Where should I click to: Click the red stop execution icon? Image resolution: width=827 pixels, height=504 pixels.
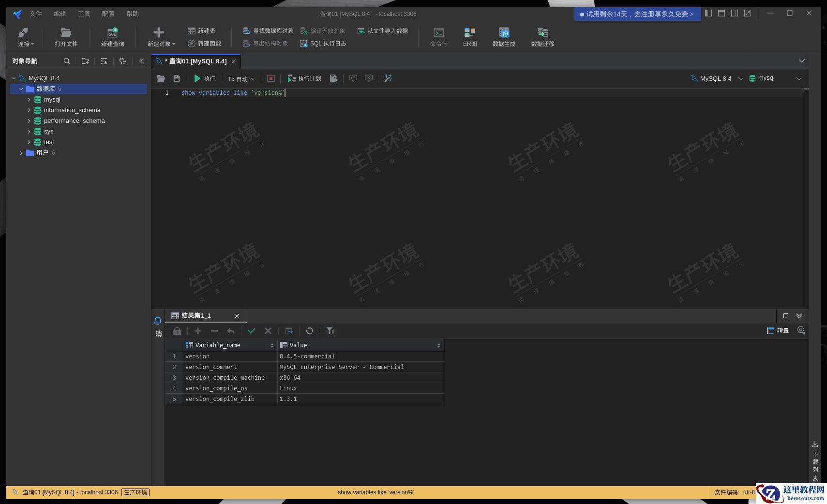(271, 78)
